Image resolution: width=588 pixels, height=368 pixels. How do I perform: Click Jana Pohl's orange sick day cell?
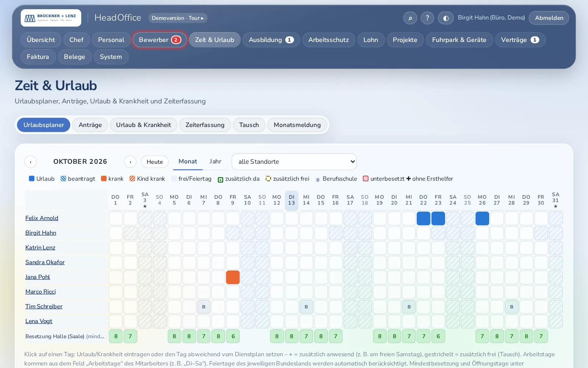[233, 277]
